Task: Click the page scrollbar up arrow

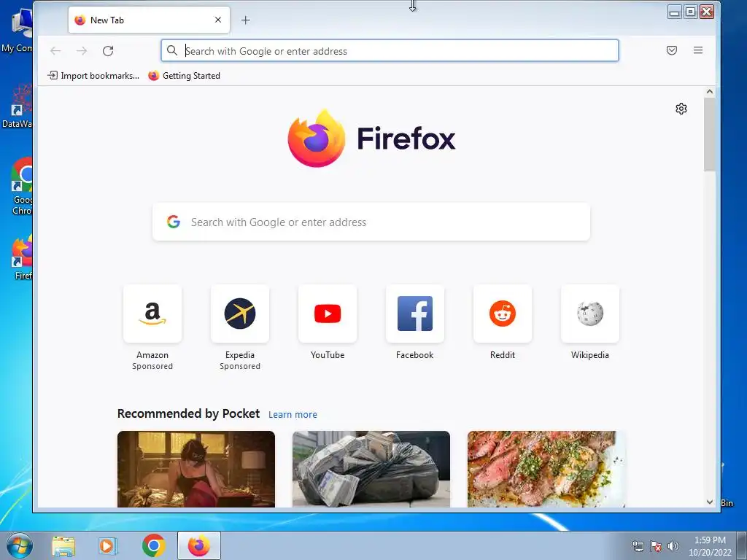Action: pos(709,91)
